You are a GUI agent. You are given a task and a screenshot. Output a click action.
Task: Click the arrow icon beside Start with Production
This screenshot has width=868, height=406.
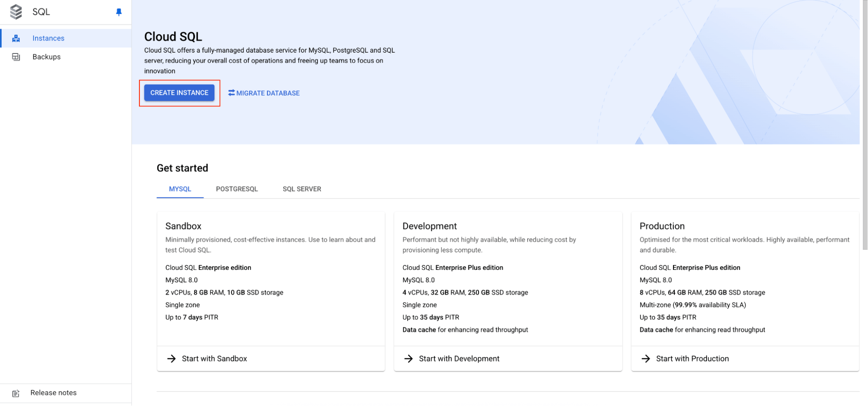(646, 359)
